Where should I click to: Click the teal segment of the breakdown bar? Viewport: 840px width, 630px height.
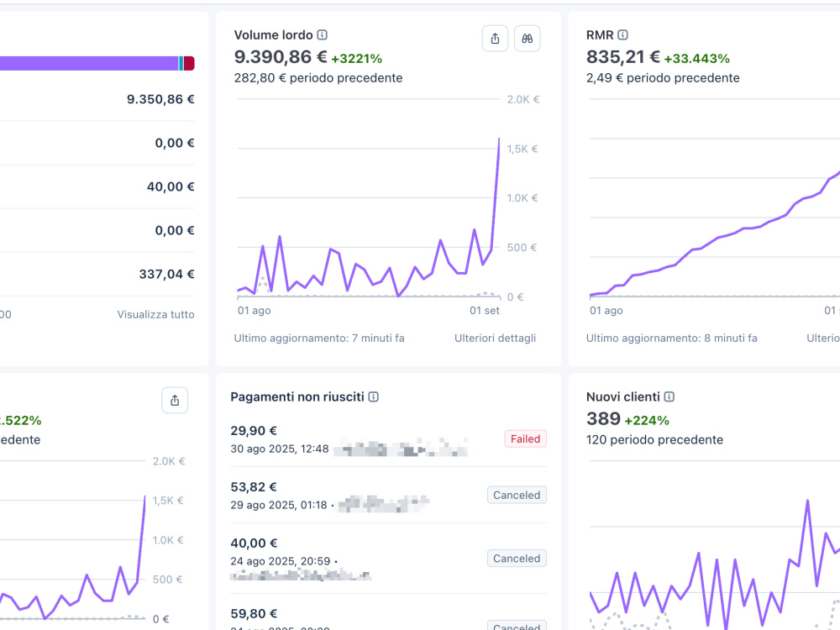(181, 63)
